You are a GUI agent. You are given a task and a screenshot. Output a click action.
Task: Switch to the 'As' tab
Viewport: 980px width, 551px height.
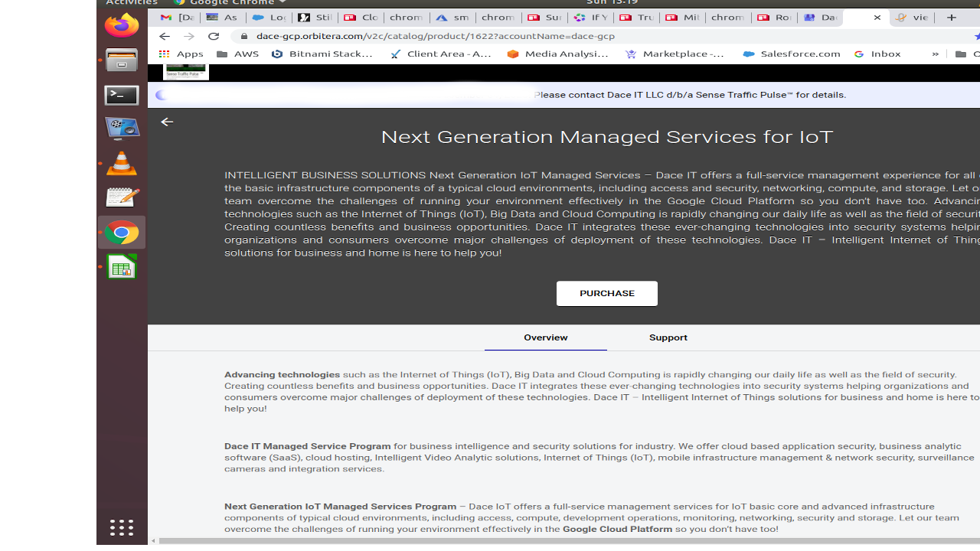[x=222, y=18]
